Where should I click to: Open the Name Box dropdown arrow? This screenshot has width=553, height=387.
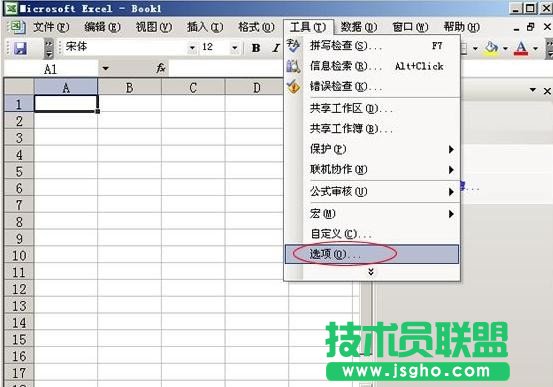click(x=105, y=68)
